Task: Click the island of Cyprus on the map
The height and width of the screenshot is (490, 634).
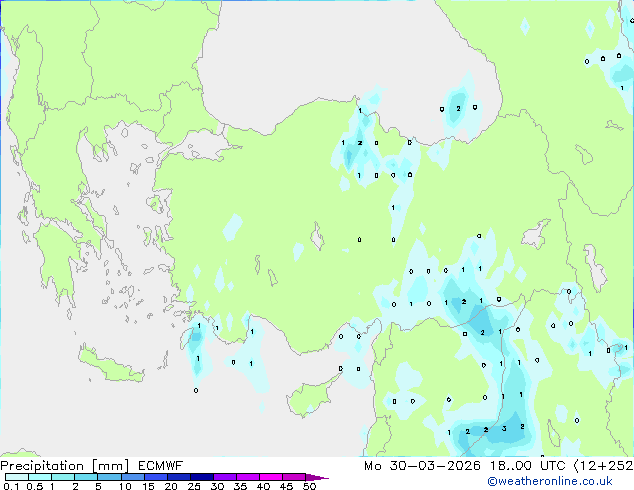Action: [313, 396]
